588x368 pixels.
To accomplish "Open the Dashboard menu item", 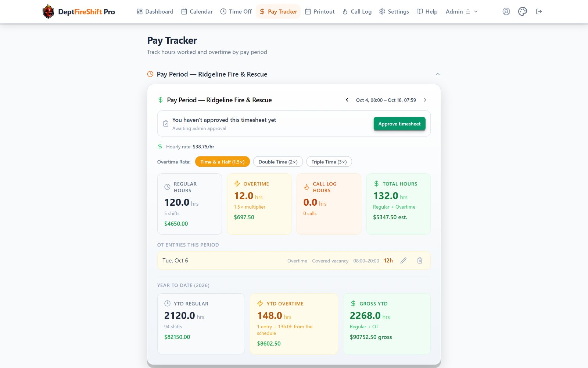I will 155,11.
